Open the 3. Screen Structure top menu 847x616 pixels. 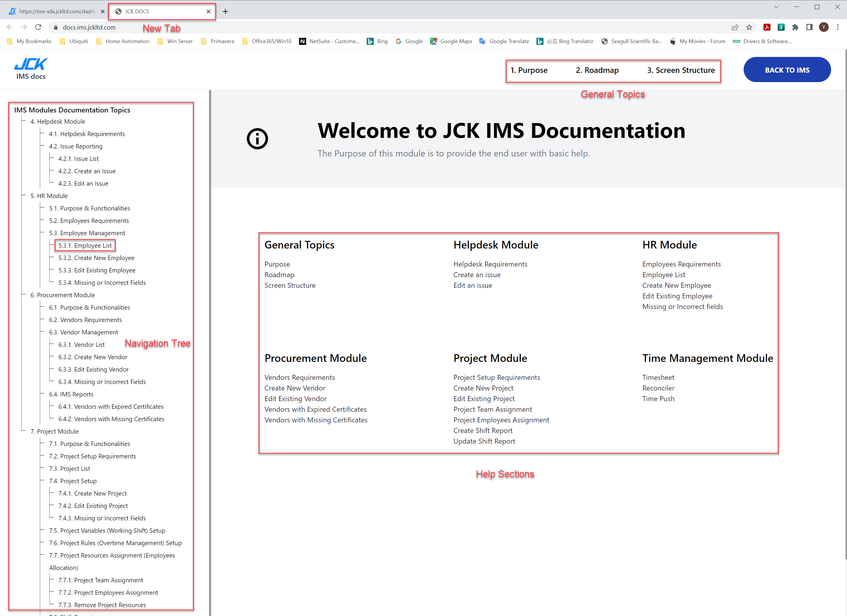pyautogui.click(x=681, y=70)
